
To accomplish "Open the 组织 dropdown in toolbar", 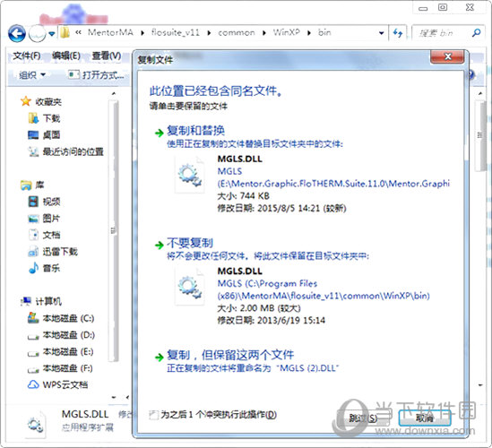I will coord(32,75).
